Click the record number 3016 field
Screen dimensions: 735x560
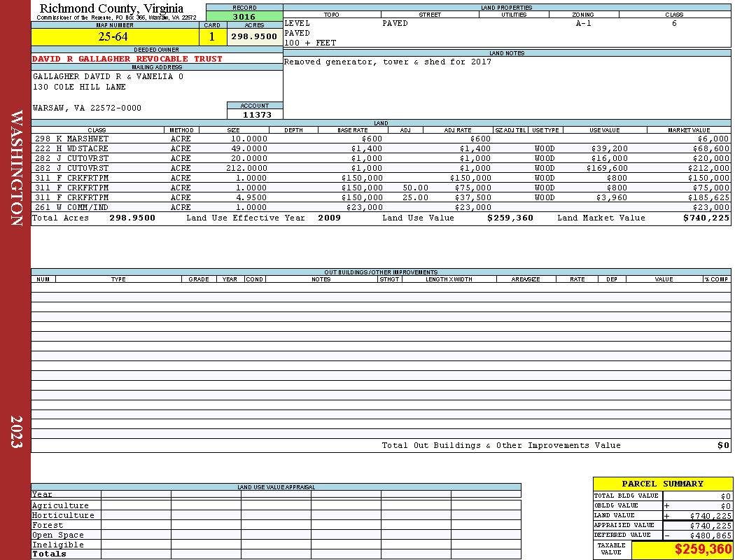click(x=244, y=16)
